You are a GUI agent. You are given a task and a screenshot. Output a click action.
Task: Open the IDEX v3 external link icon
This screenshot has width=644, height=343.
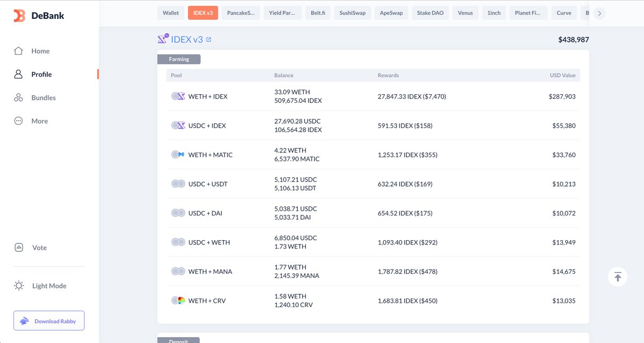[209, 40]
